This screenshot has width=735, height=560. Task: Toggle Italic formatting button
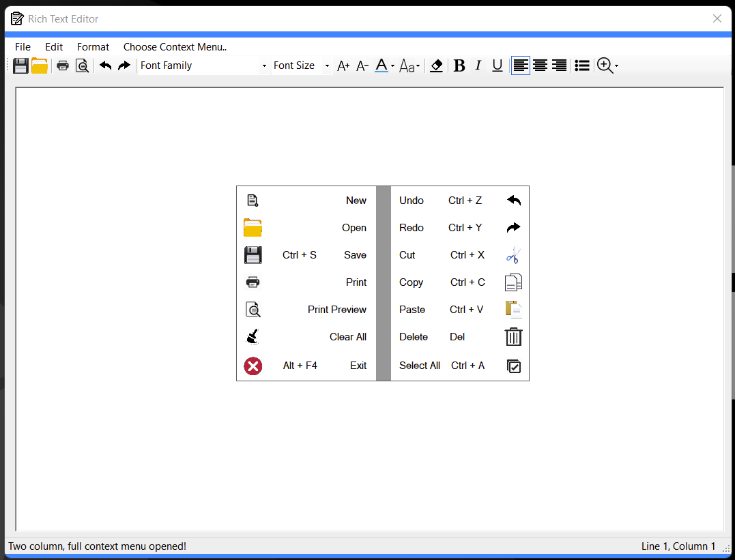click(x=478, y=65)
